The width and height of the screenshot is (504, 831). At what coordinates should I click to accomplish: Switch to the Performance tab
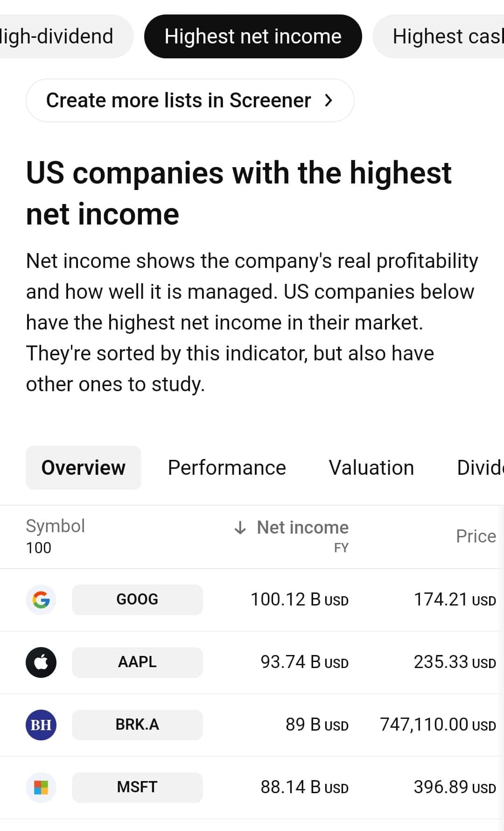[227, 468]
